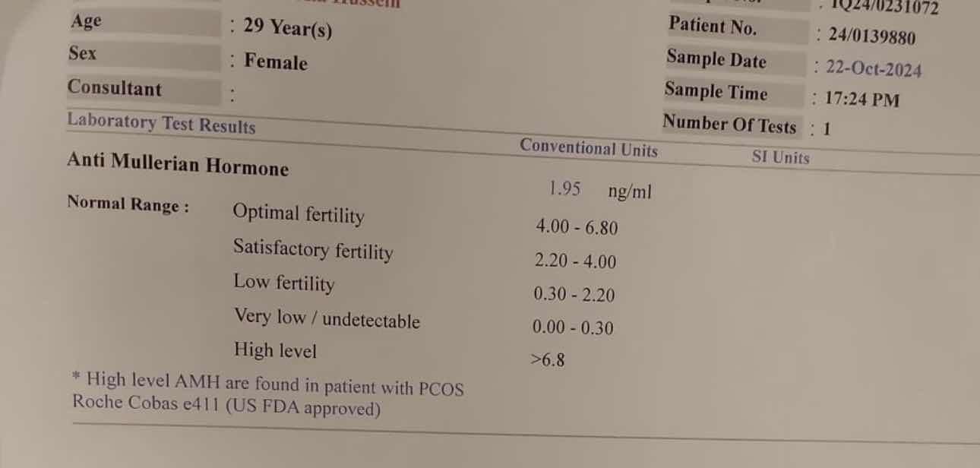Screen dimensions: 980x468
Task: Click the >6.8 threshold value
Action: coord(548,360)
